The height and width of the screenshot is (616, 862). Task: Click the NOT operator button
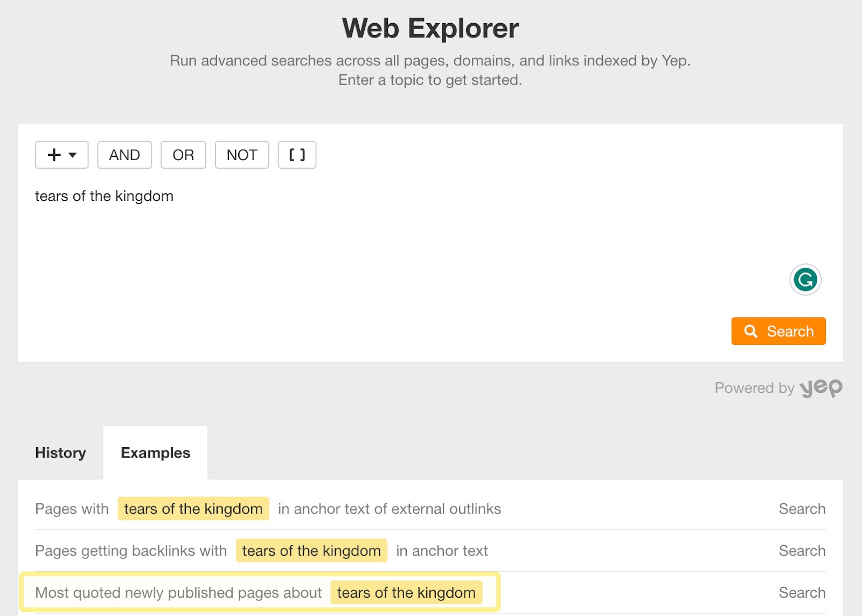[241, 155]
